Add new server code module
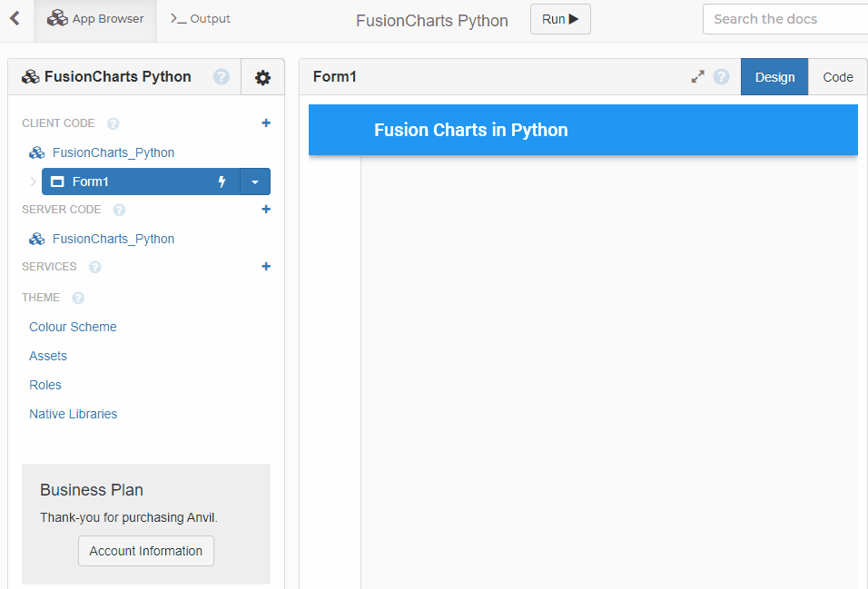The height and width of the screenshot is (589, 868). coord(266,210)
